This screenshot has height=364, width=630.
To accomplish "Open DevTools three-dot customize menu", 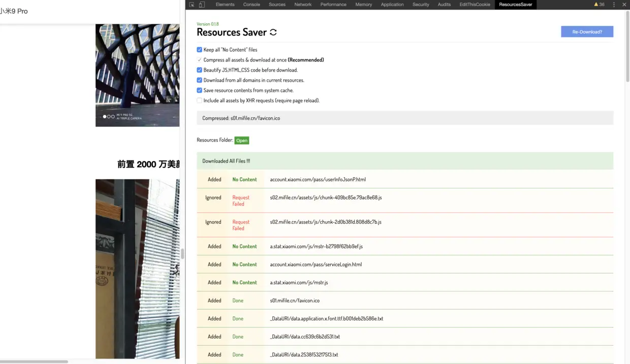I will (x=614, y=5).
